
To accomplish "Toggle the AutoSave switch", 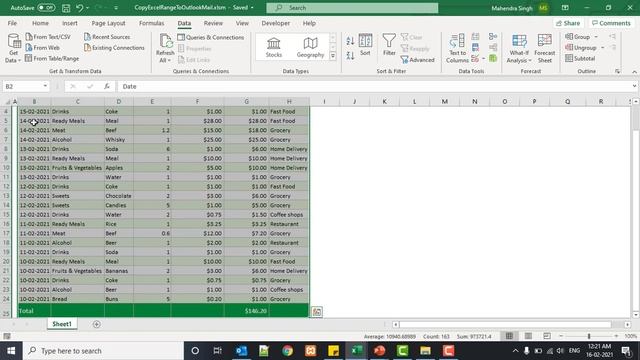I will click(46, 8).
